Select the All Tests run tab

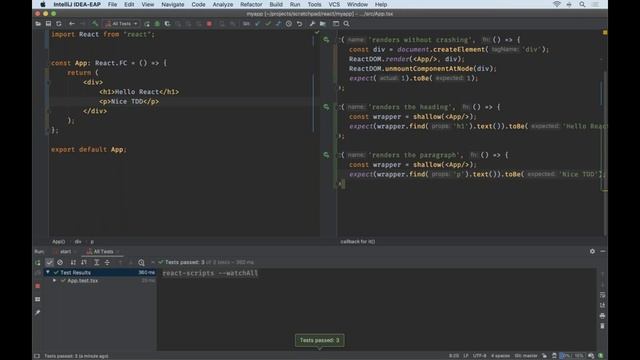coord(104,251)
